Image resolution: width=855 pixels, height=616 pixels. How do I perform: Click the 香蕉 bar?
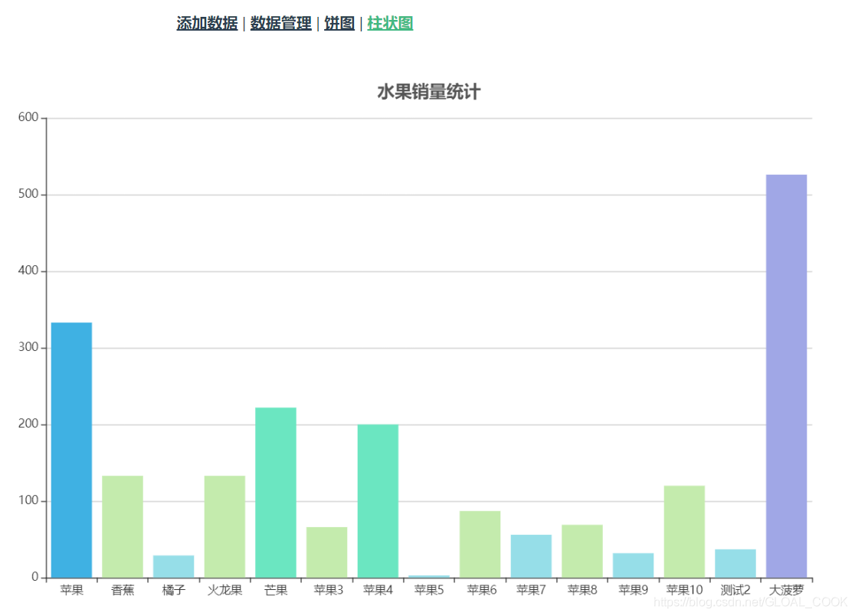coord(123,526)
